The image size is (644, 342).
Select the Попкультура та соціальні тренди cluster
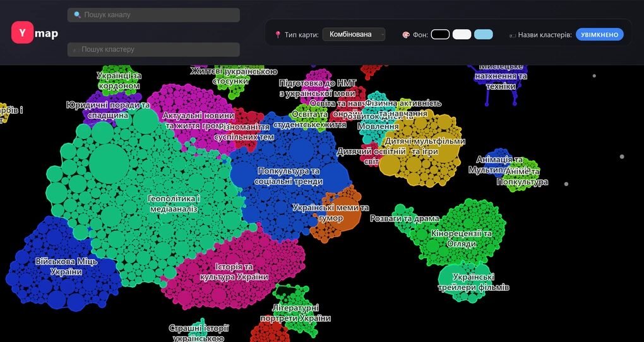click(290, 176)
